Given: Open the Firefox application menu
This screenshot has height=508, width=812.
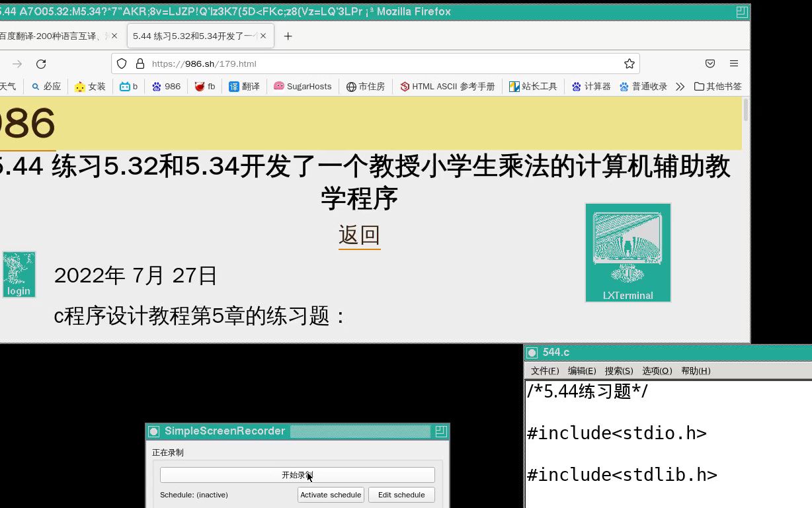Looking at the screenshot, I should (733, 63).
